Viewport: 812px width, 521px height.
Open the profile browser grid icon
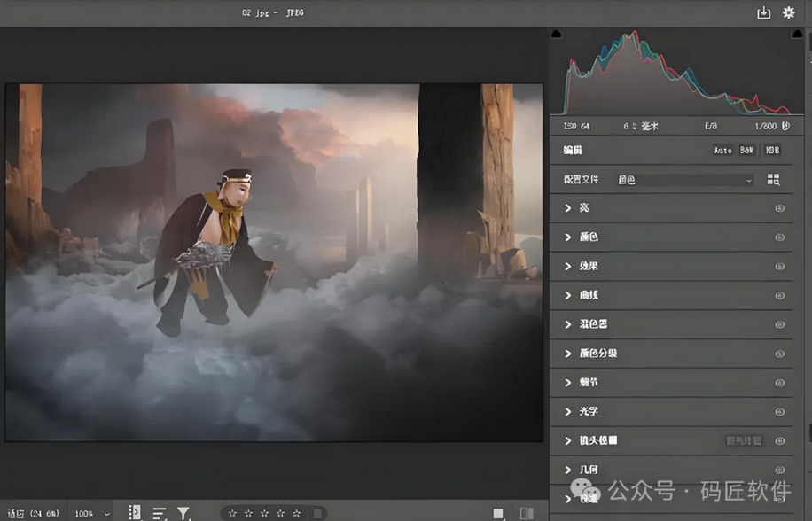pyautogui.click(x=773, y=180)
